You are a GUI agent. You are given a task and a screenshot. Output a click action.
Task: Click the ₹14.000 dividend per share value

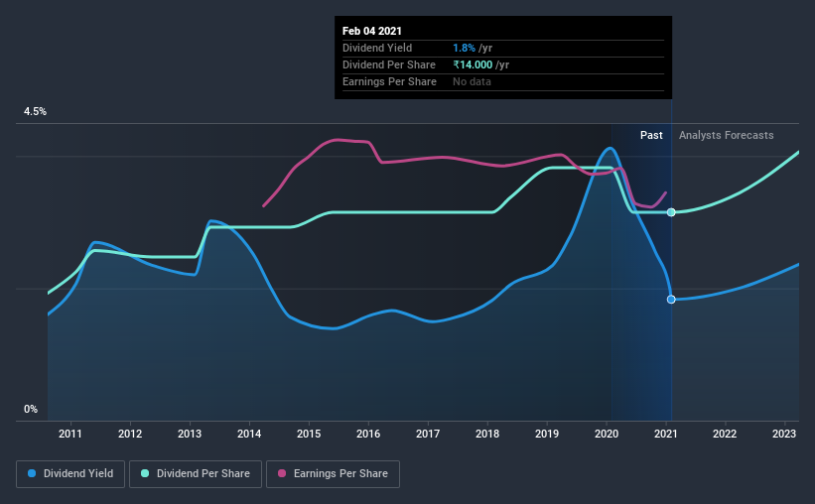[x=473, y=64]
